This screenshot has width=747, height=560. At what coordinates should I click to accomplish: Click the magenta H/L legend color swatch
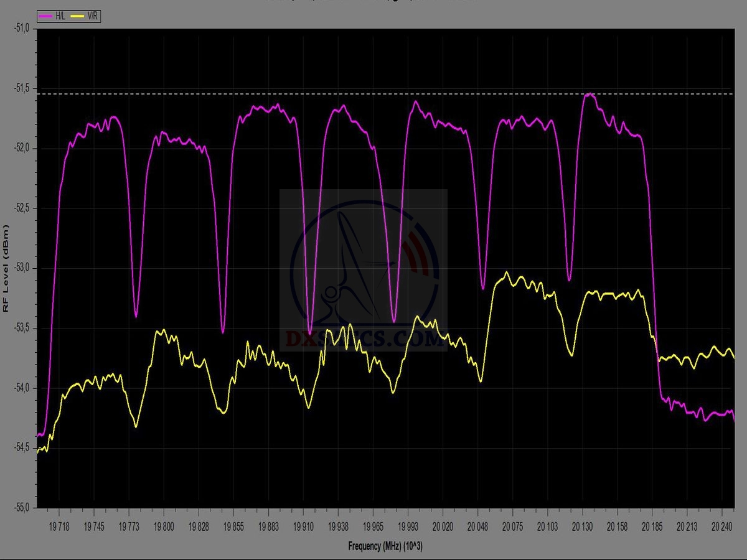tap(45, 17)
